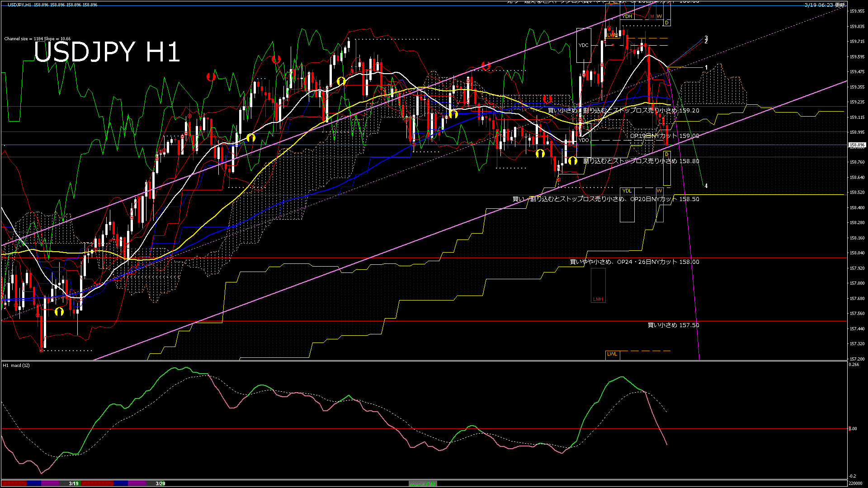Click the YDL level label
This screenshot has height=488, width=868.
coord(627,191)
